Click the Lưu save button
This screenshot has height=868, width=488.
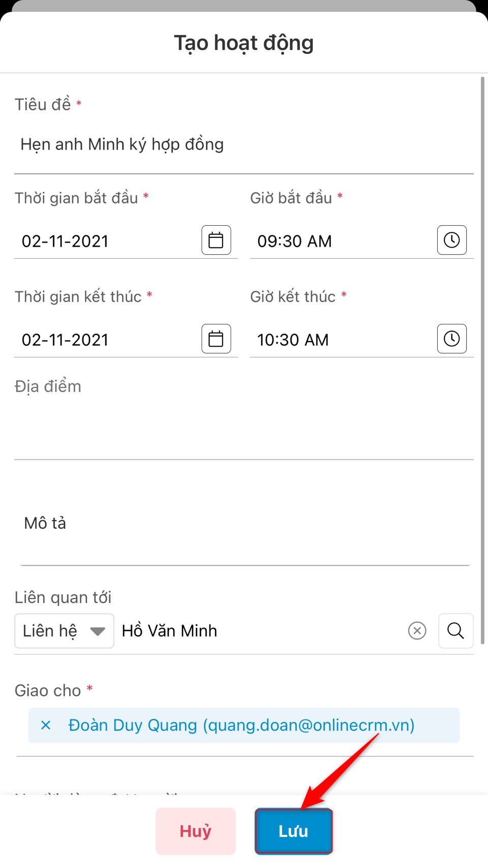tap(293, 831)
